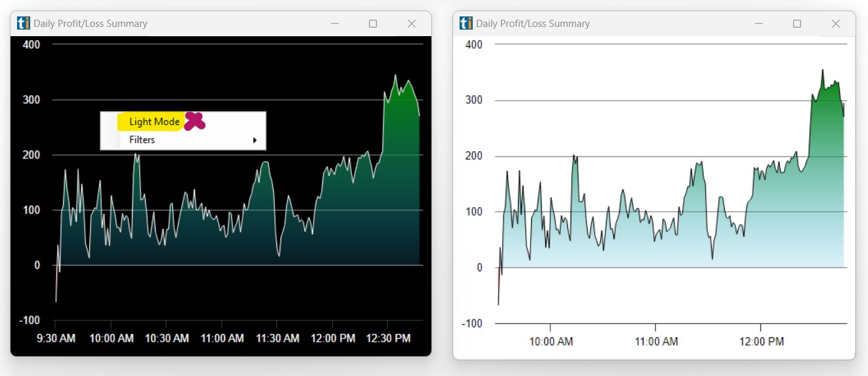
Task: Minimize the dark-mode Profit/Loss window
Action: coord(335,24)
